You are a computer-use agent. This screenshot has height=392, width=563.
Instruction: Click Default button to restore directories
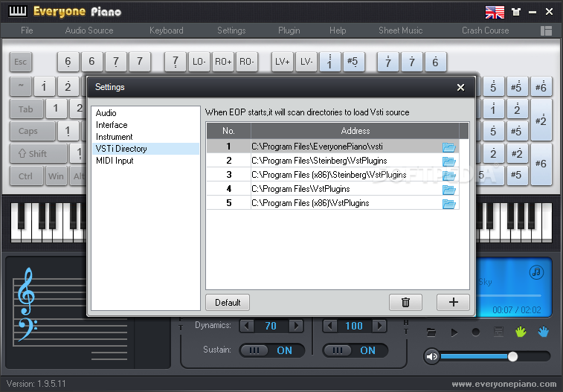(228, 302)
